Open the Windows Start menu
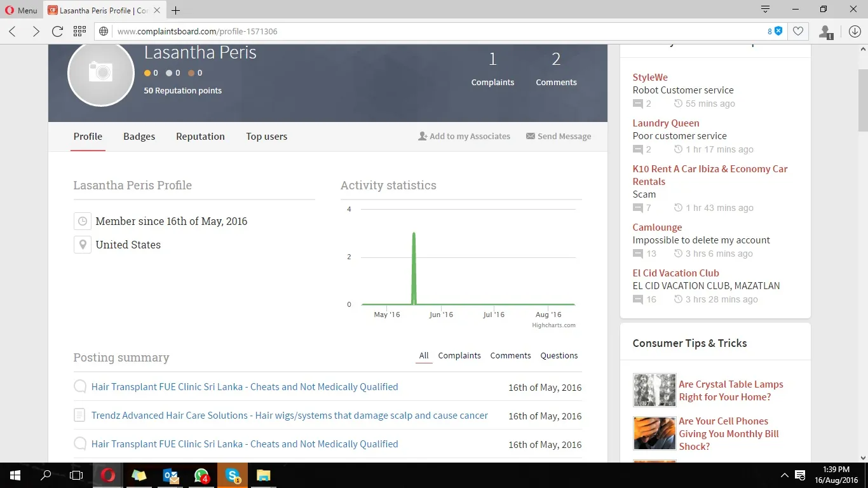The height and width of the screenshot is (488, 868). coord(15,475)
